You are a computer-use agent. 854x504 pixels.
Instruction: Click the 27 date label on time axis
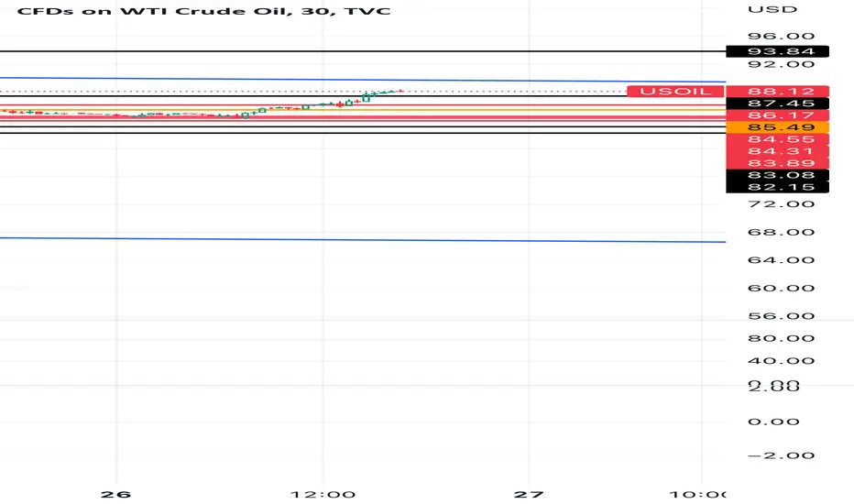tap(529, 495)
